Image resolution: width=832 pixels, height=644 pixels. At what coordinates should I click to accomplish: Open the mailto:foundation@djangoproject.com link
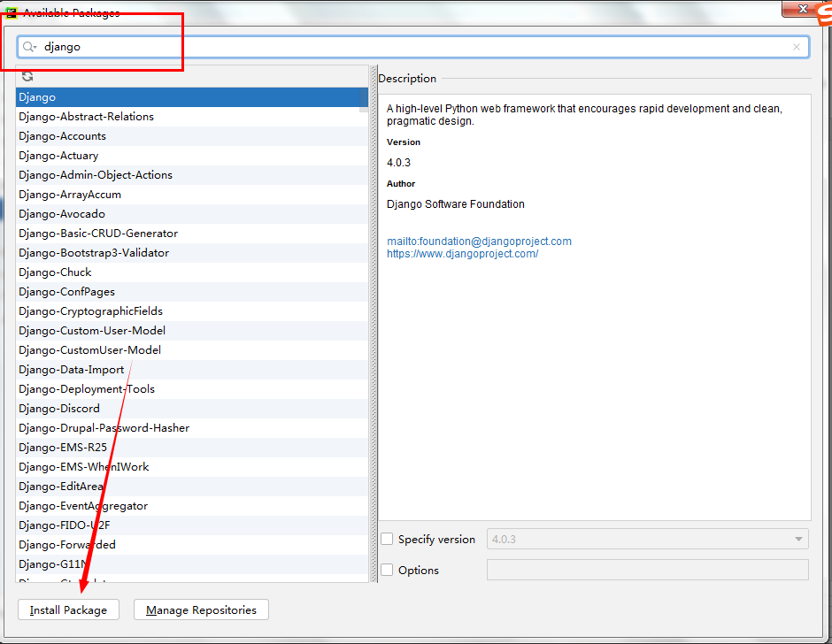(479, 241)
